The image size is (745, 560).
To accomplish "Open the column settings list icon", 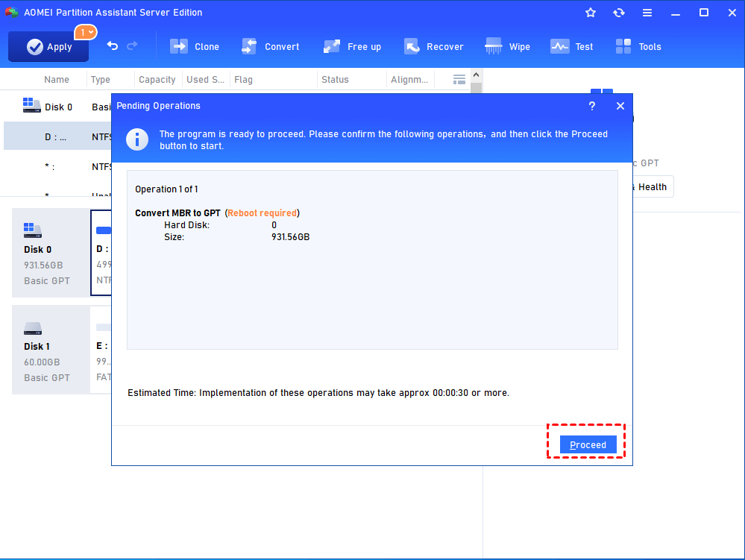I will coord(459,79).
